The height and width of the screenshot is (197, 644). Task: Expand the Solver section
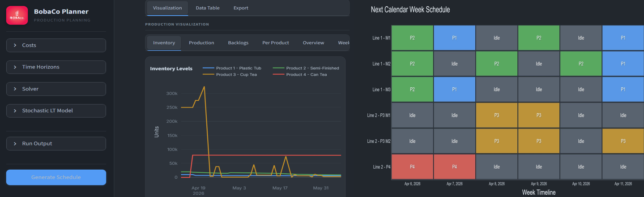(x=56, y=89)
